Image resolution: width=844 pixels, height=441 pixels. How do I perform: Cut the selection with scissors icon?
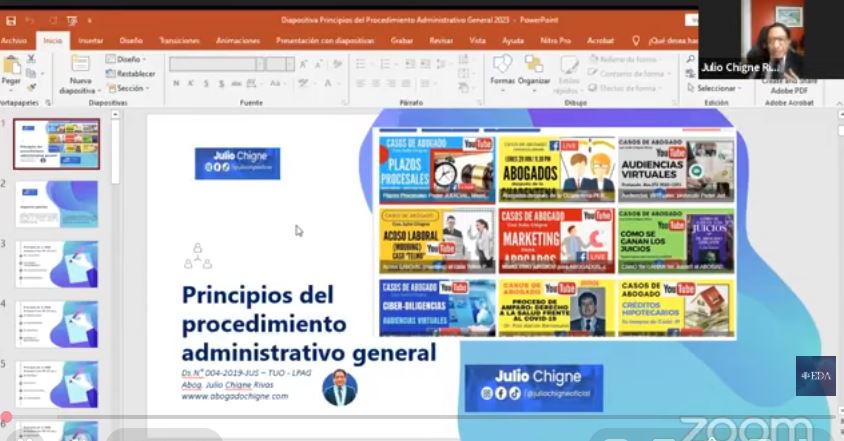[31, 58]
